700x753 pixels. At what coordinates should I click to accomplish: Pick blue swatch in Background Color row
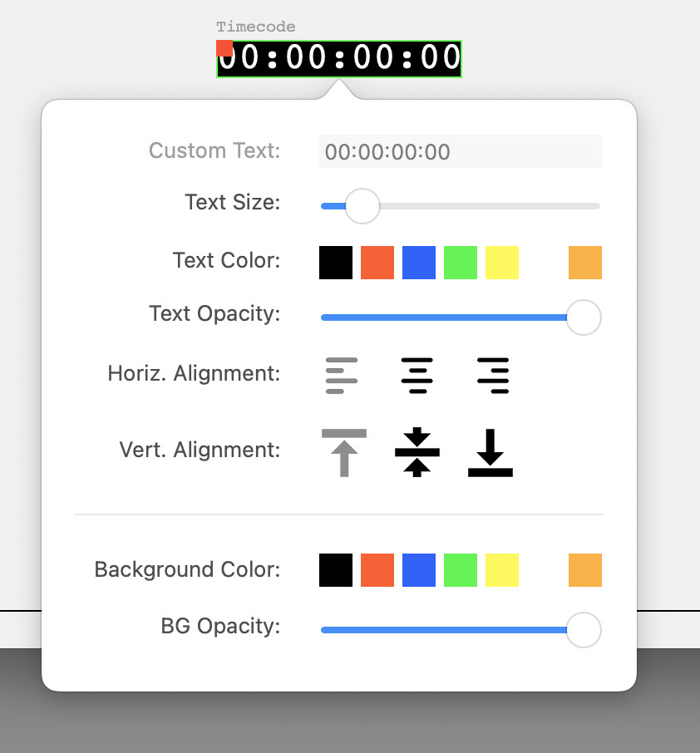point(419,570)
